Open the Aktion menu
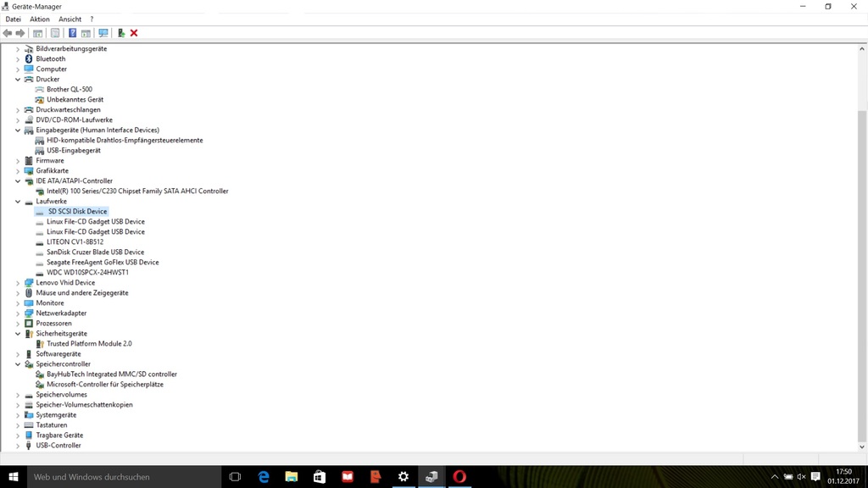868x488 pixels. tap(39, 19)
